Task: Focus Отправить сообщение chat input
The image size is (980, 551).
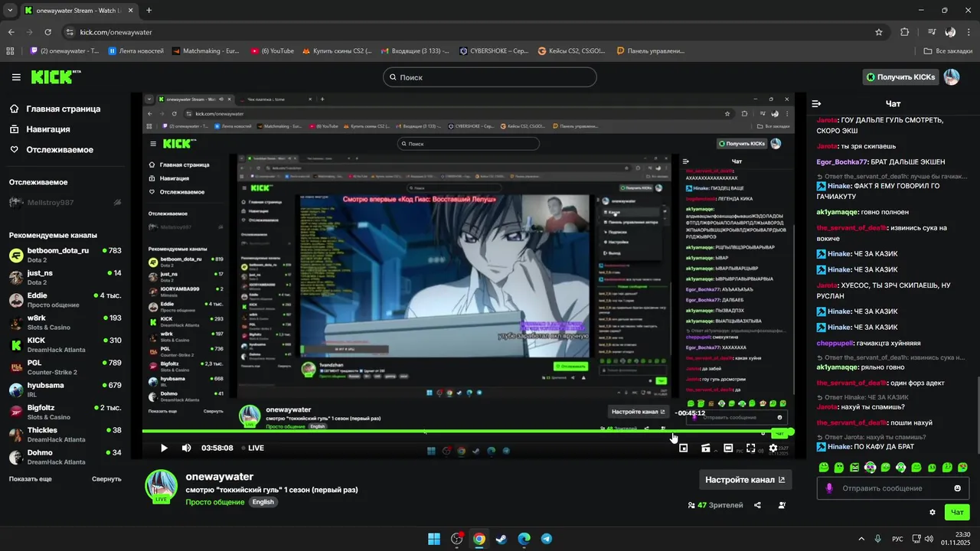Action: 893,488
